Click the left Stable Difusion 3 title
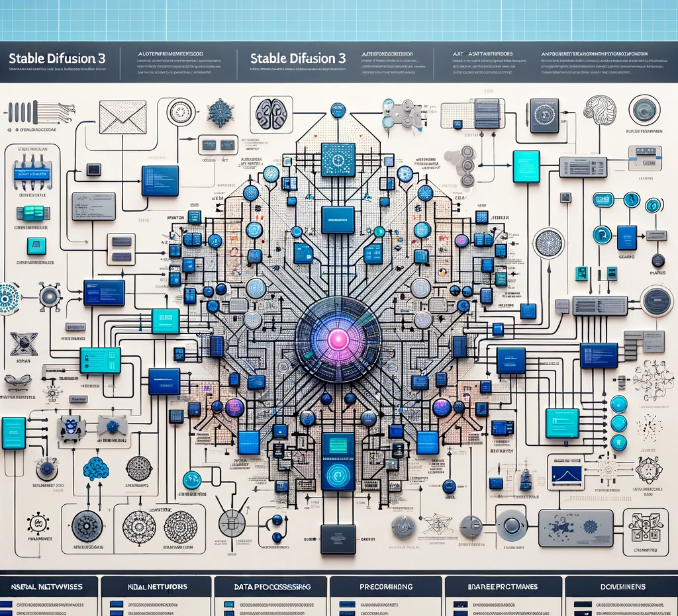Viewport: 678px width, 616px height. pos(57,58)
